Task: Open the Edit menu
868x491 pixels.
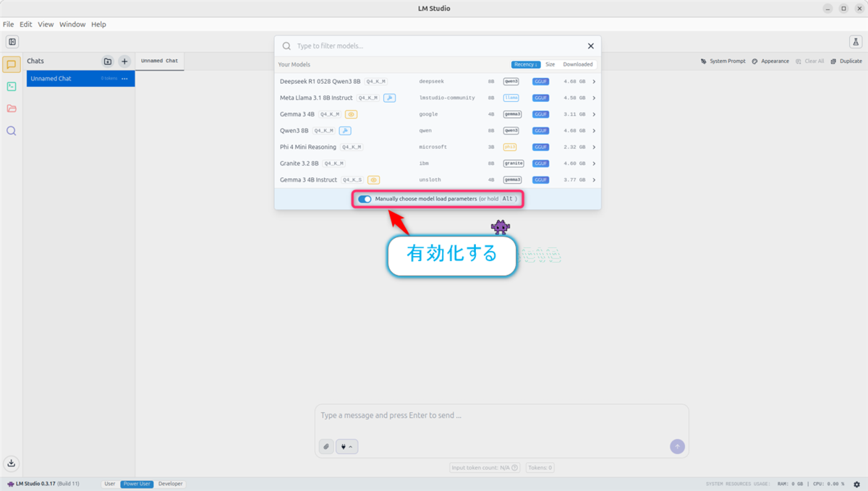Action: pos(26,24)
